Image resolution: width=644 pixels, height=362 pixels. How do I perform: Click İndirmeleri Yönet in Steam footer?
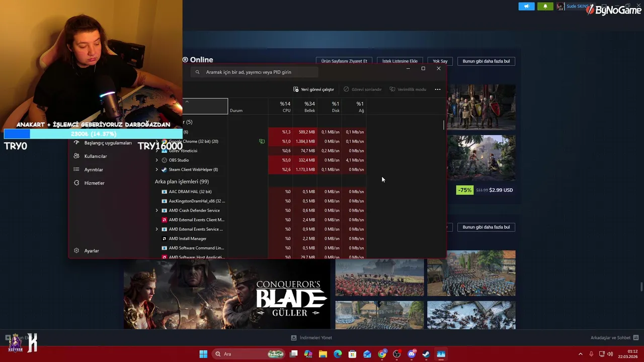tap(311, 338)
